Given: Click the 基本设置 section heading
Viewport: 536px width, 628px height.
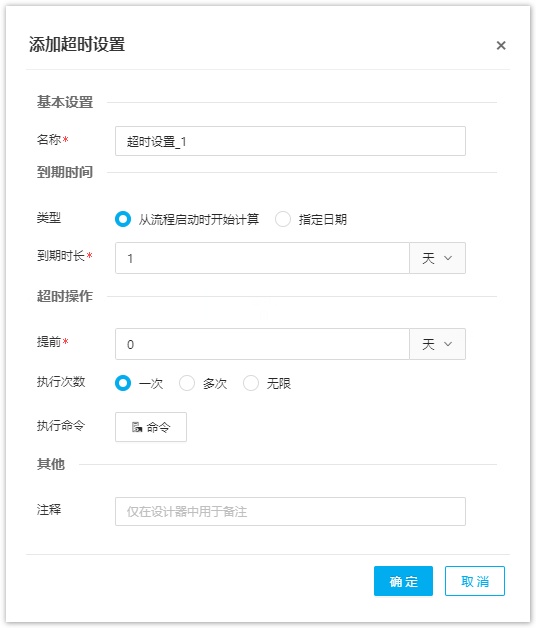Looking at the screenshot, I should 65,102.
